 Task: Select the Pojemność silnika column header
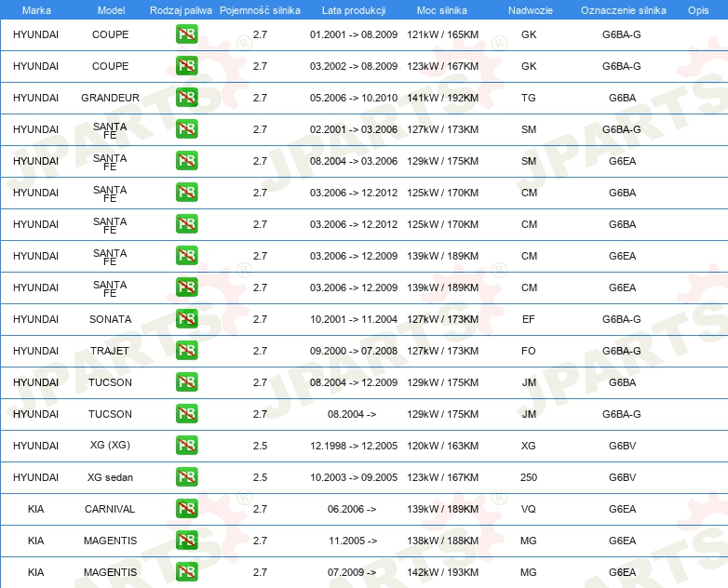click(x=260, y=10)
